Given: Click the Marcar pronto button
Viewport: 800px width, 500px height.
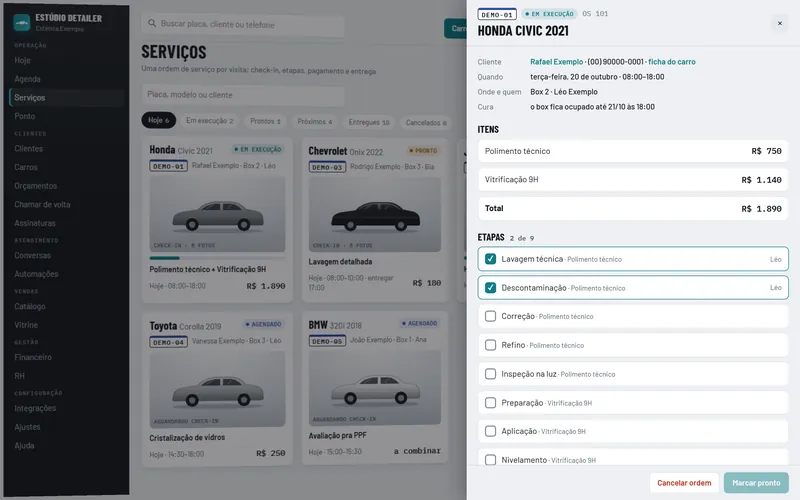Looking at the screenshot, I should tap(756, 483).
